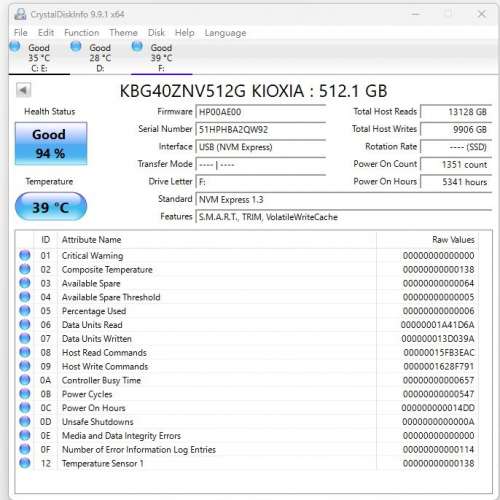Open the Disk menu
Viewport: 500px width, 500px height.
tap(156, 33)
